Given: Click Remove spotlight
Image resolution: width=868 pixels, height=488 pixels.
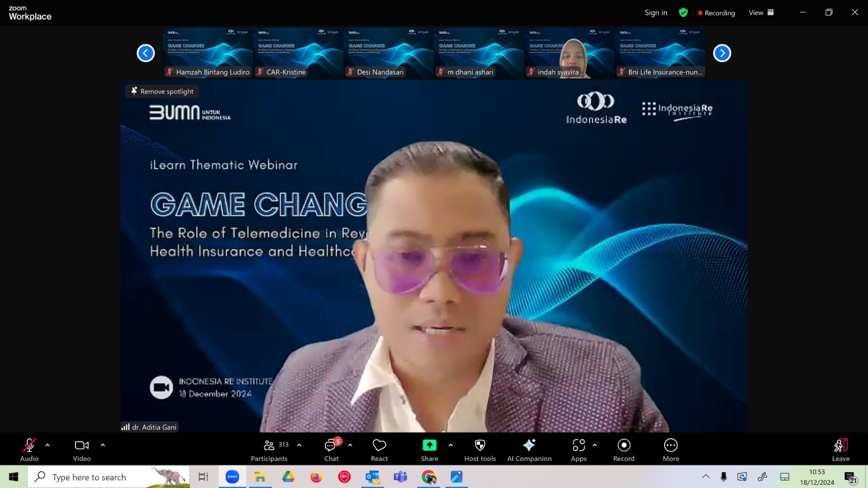Looking at the screenshot, I should (162, 92).
